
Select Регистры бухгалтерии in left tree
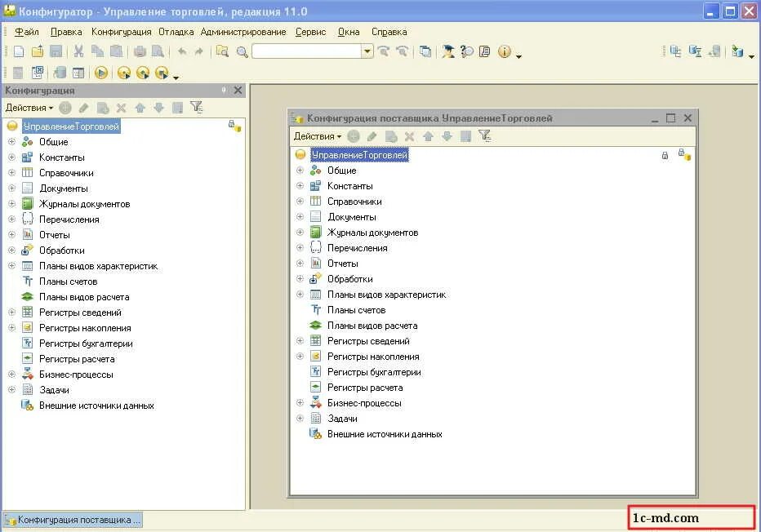point(86,344)
